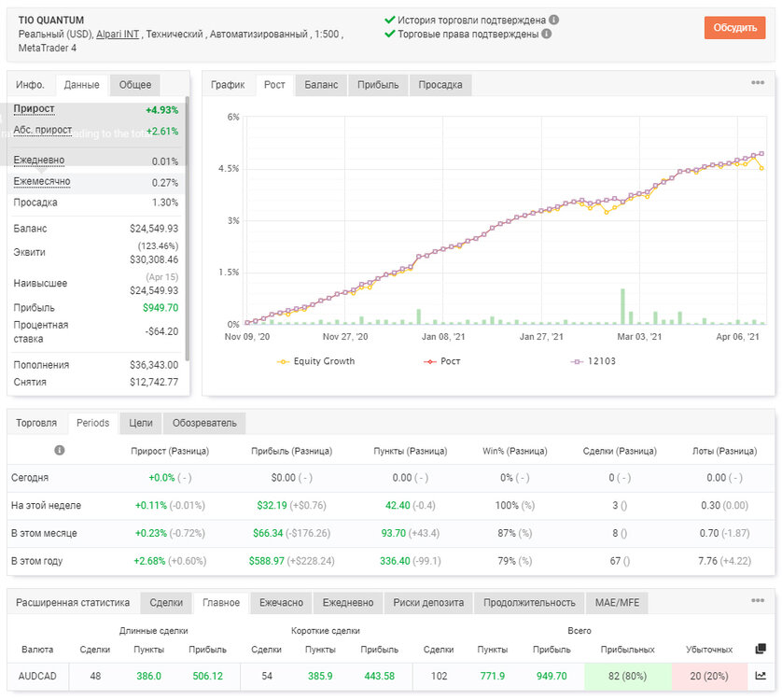Click the $588.97 yearly profit value
The height and width of the screenshot is (700, 782).
tap(266, 561)
